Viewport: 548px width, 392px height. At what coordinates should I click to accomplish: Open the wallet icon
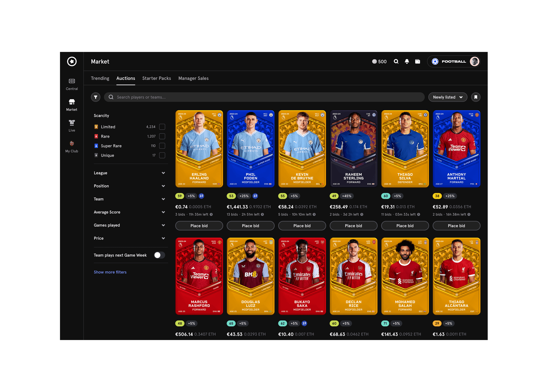click(x=417, y=62)
